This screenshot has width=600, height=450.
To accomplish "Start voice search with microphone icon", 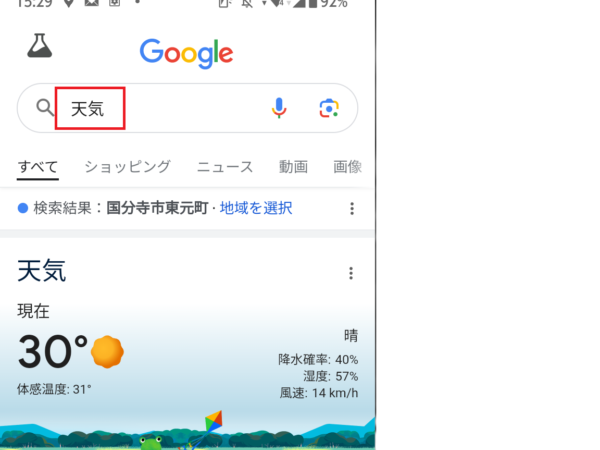I will (x=279, y=108).
